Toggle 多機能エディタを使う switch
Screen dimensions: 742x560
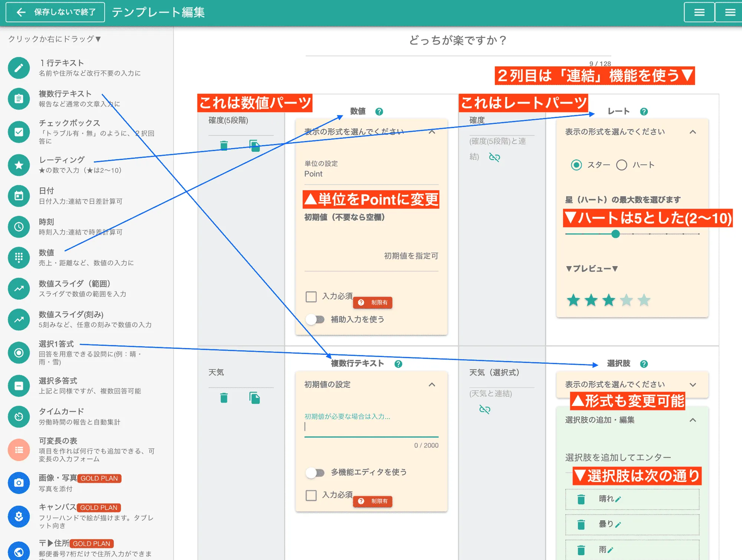(x=315, y=472)
